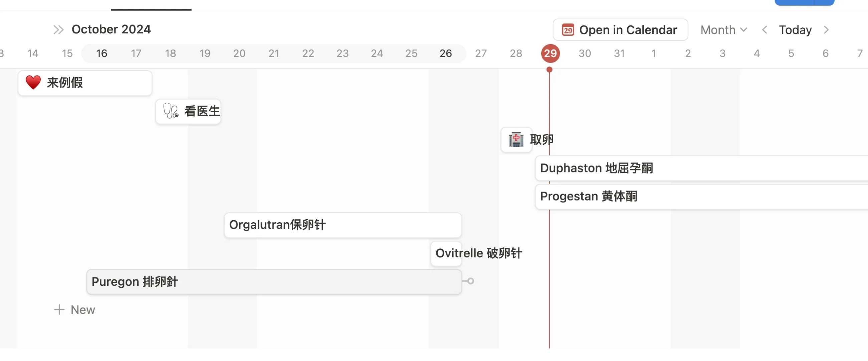The height and width of the screenshot is (361, 868).
Task: Open the Progestan 黄体酮 timeline bar
Action: point(701,196)
